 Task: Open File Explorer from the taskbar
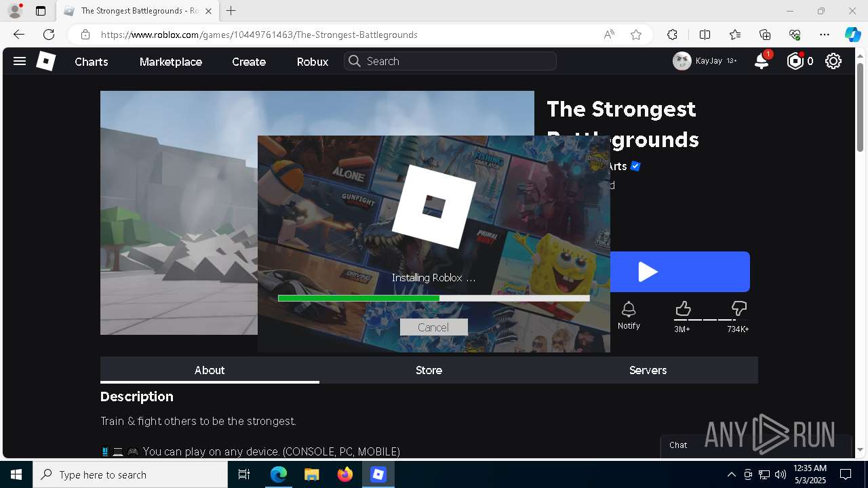click(x=311, y=474)
